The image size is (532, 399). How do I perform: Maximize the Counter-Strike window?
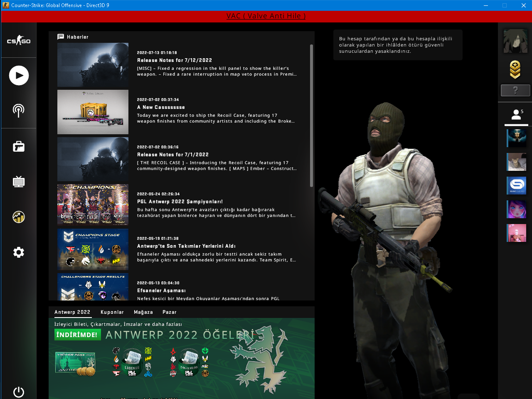coord(505,5)
